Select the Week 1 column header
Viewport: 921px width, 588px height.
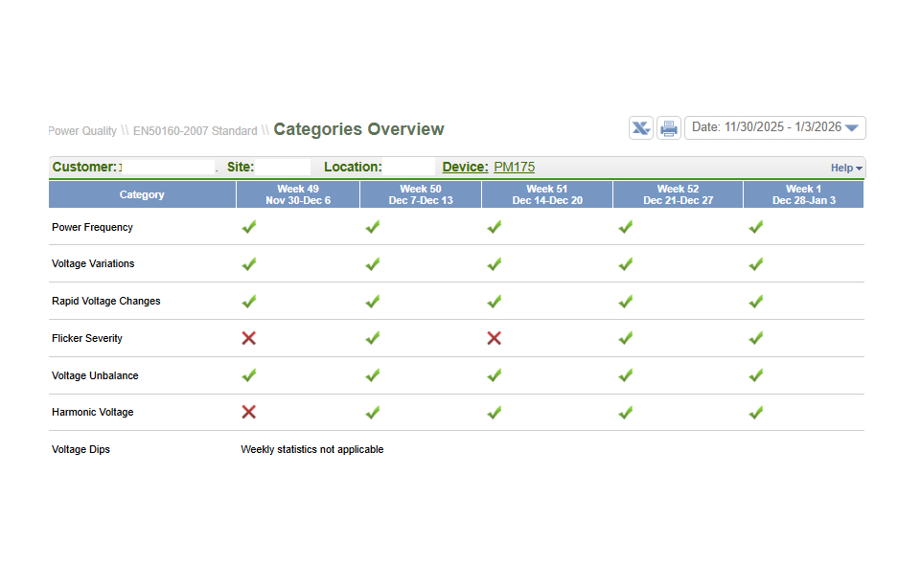tap(803, 194)
